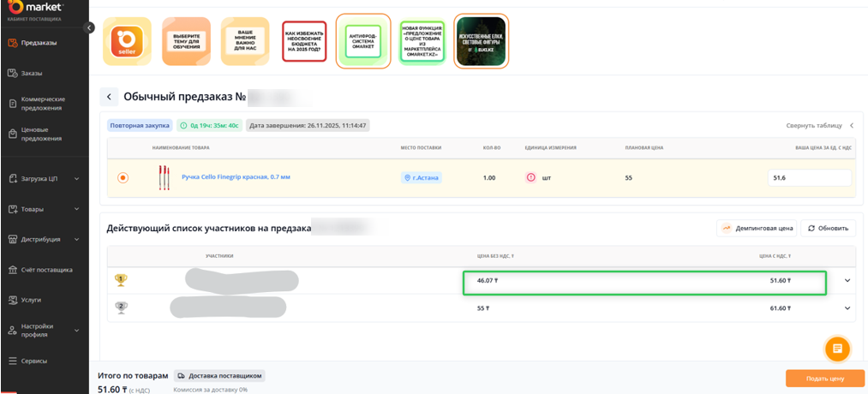Expand second place participant row details
This screenshot has width=868, height=394.
click(x=847, y=307)
